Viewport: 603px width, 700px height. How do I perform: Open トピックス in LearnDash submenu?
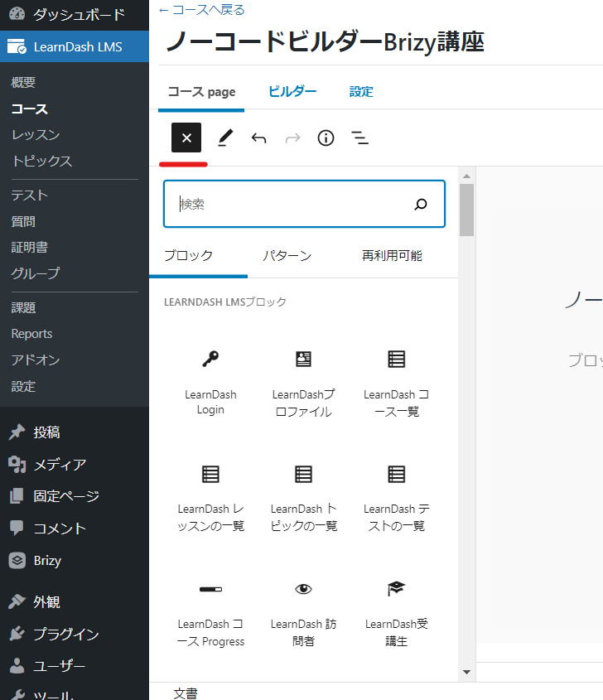click(x=42, y=162)
